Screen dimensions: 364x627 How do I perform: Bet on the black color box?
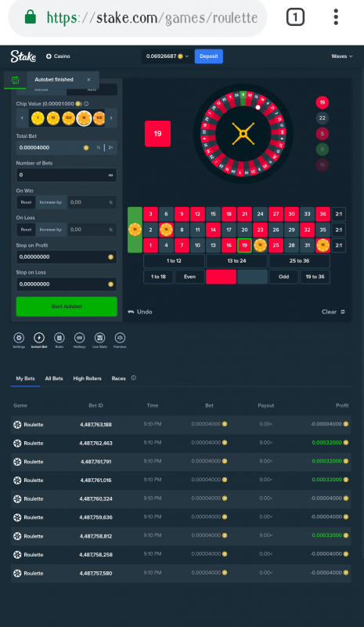pyautogui.click(x=252, y=277)
